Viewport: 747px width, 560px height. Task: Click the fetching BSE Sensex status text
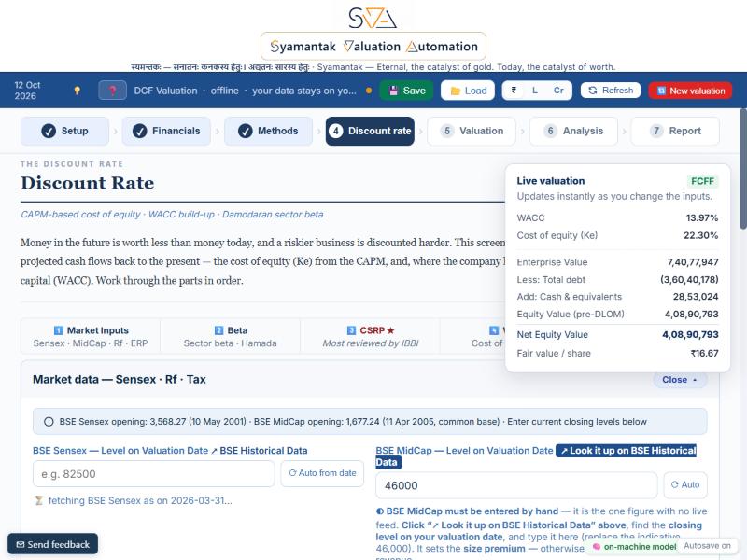point(140,500)
